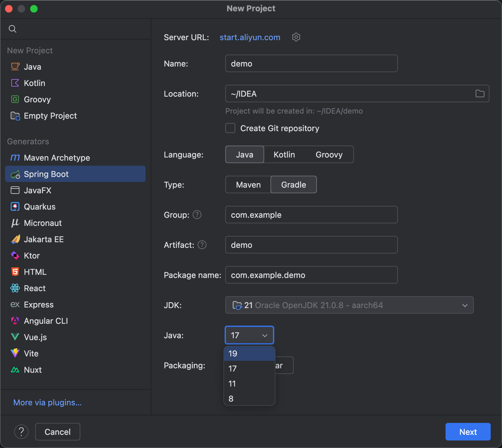Click the Nuxt mountain icon

[15, 370]
